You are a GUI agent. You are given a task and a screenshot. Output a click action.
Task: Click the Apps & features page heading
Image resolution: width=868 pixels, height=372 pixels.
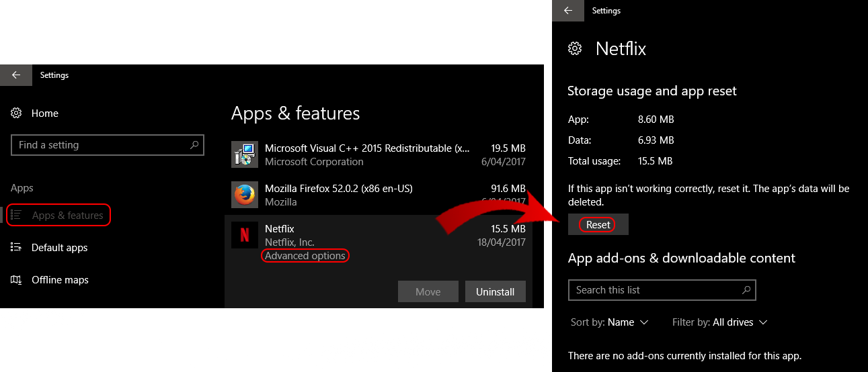pyautogui.click(x=296, y=113)
